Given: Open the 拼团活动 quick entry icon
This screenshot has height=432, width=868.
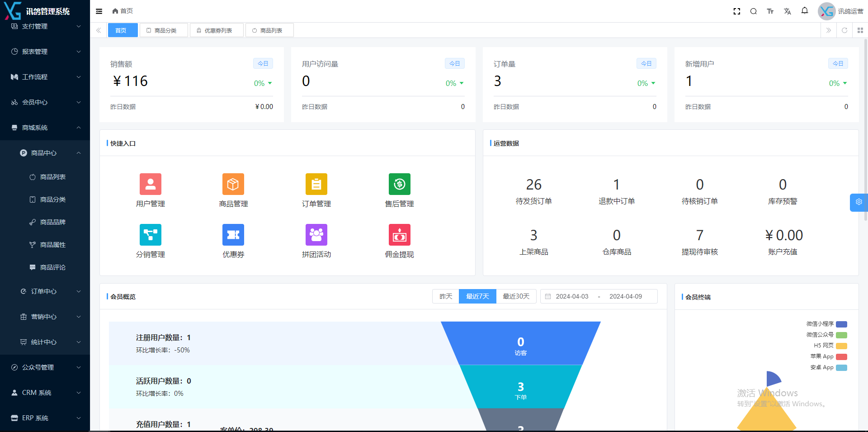Looking at the screenshot, I should [316, 235].
